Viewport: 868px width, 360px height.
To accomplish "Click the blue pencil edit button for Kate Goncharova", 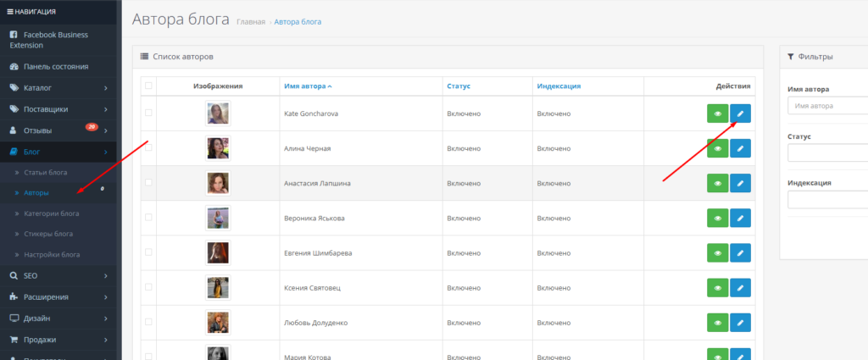I will click(740, 114).
